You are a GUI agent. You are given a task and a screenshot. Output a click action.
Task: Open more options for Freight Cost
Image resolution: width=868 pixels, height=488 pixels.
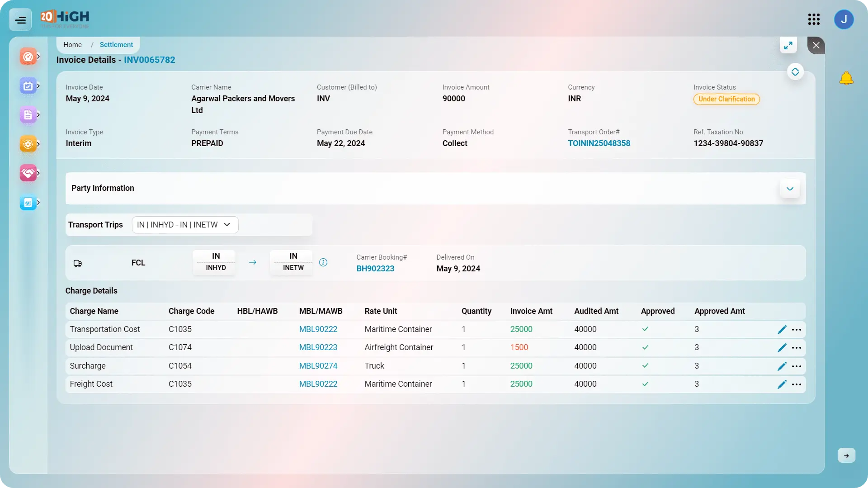tap(797, 384)
